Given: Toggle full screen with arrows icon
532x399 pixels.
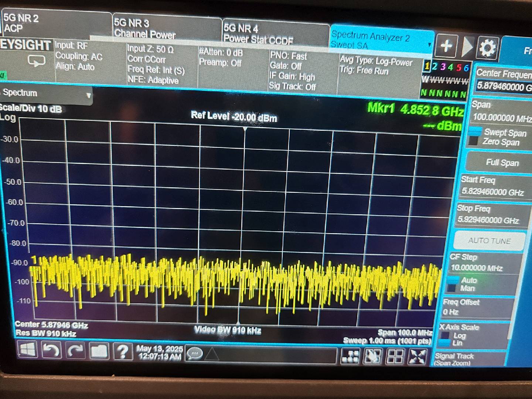Looking at the screenshot, I should [417, 357].
